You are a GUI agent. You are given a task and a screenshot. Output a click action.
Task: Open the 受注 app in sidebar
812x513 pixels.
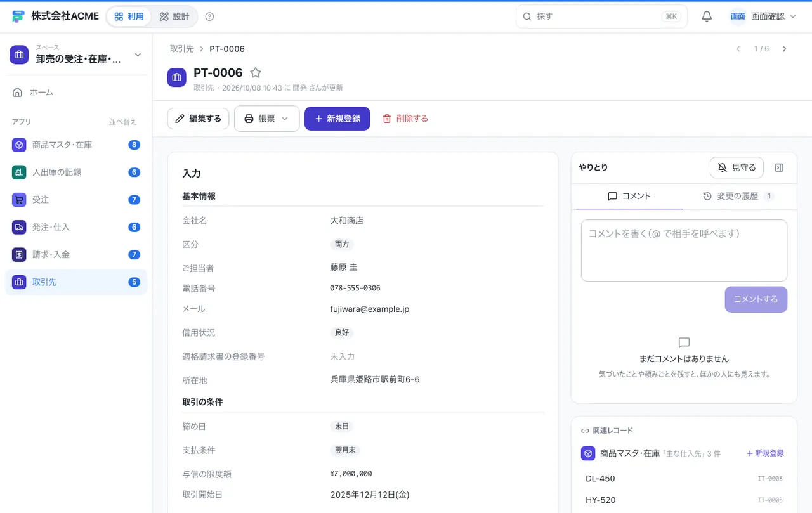76,200
